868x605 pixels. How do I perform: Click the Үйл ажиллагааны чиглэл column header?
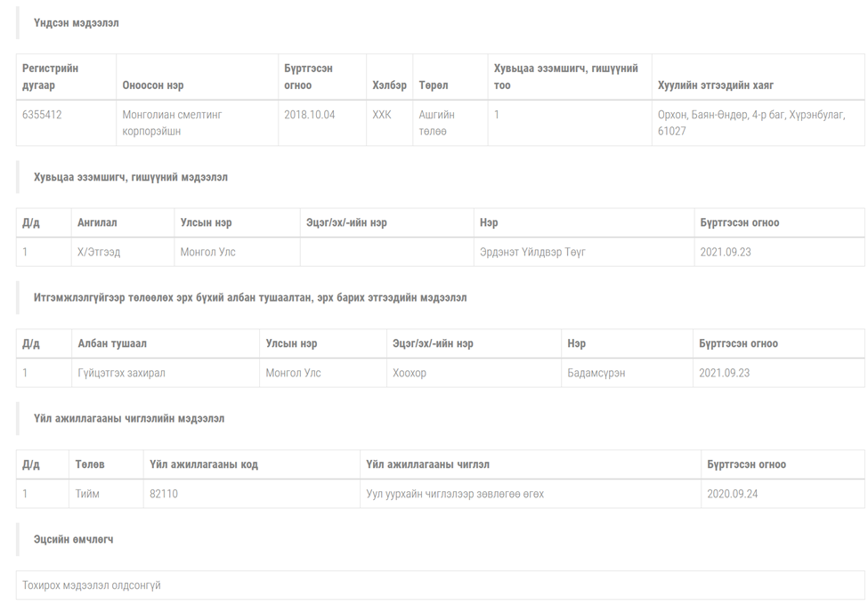[x=427, y=464]
